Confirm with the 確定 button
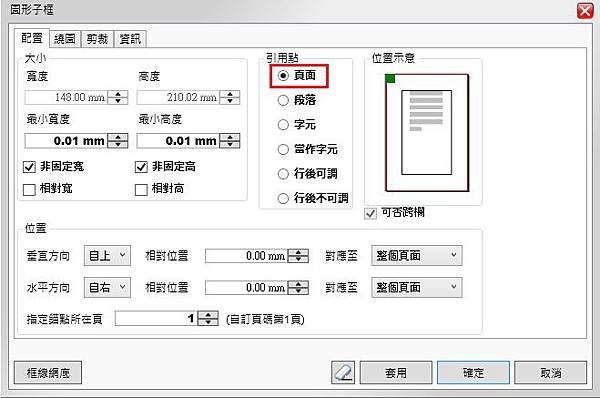600x398 pixels. pos(473,372)
